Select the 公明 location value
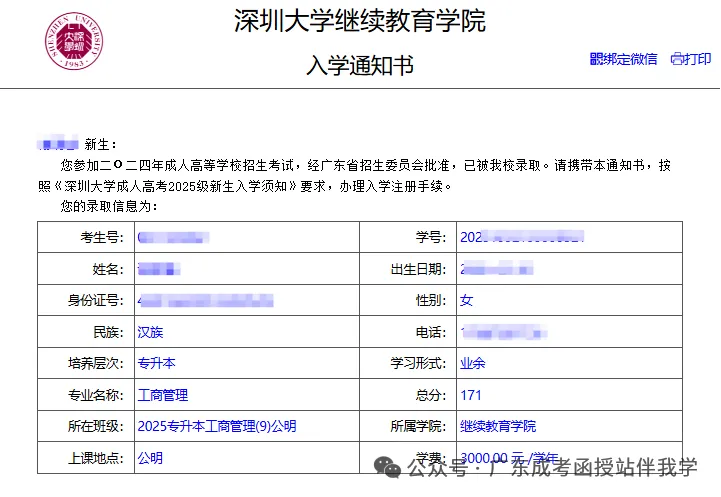 150,458
